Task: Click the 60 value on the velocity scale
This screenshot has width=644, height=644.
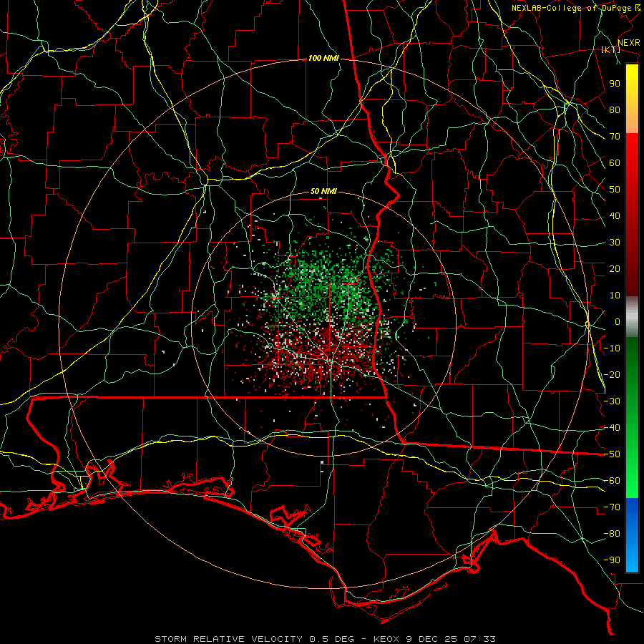Action: (615, 163)
